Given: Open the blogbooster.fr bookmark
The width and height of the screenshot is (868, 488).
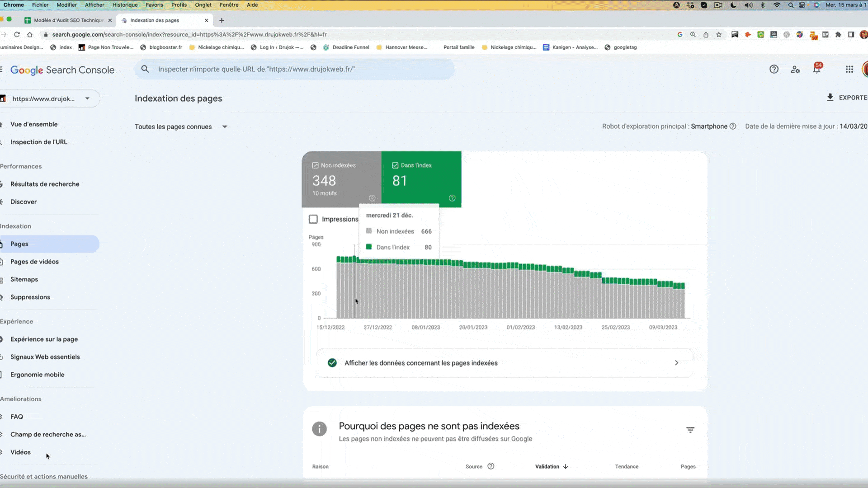Looking at the screenshot, I should coord(161,47).
